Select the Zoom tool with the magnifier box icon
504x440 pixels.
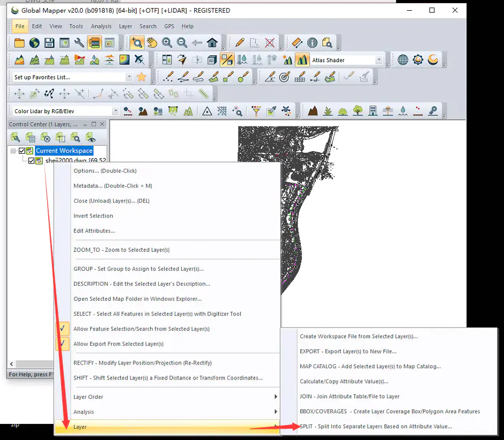137,43
